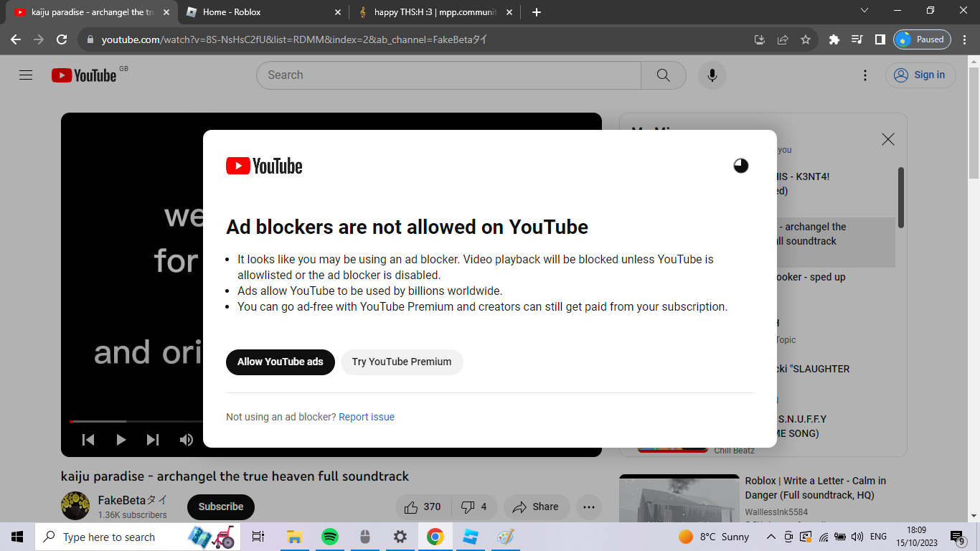Open Roblox Studio from the taskbar
This screenshot has width=980, height=551.
coord(470,537)
